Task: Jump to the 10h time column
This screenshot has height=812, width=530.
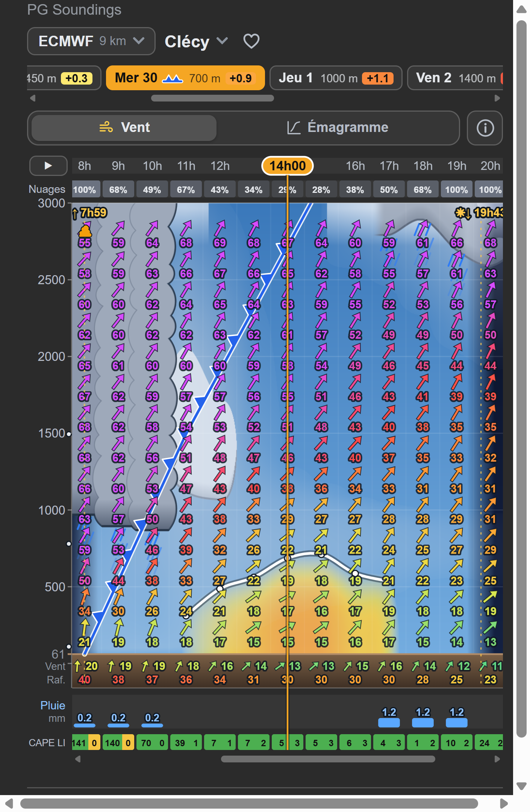Action: click(x=152, y=166)
